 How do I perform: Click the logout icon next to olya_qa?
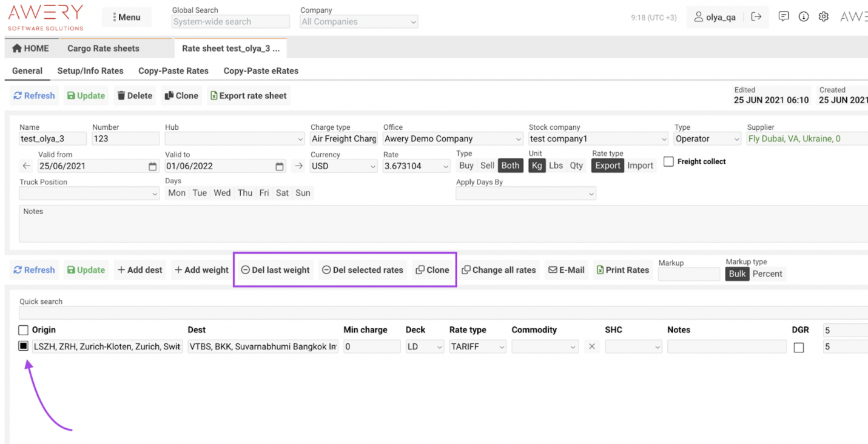(x=756, y=17)
